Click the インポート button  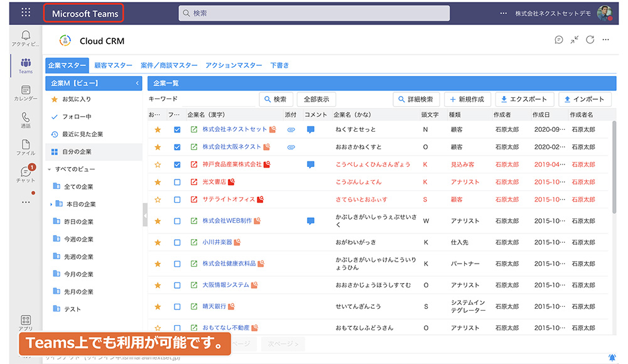(584, 99)
